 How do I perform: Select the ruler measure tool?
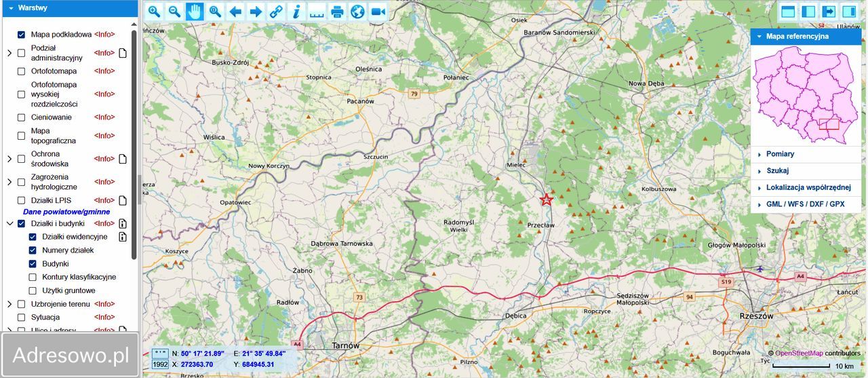[317, 12]
